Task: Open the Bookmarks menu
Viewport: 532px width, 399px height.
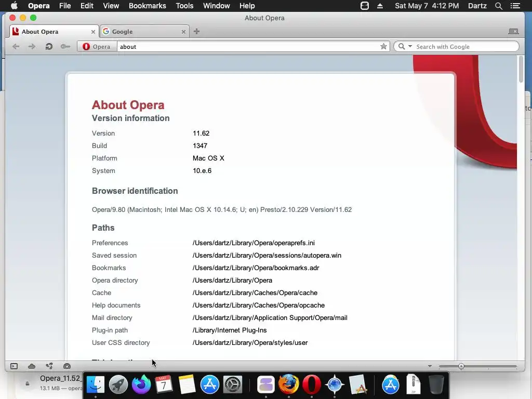Action: [147, 6]
